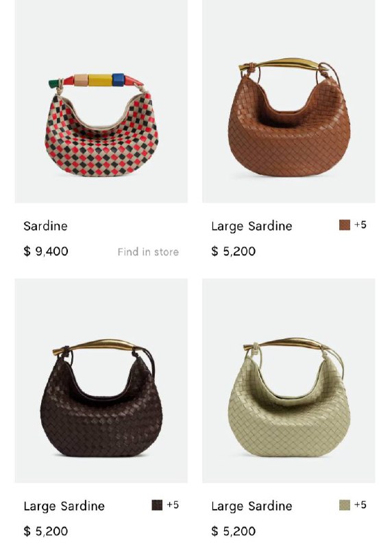Click the $5,200 price under the dark brown bag
Image resolution: width=392 pixels, height=548 pixels.
[x=46, y=532]
